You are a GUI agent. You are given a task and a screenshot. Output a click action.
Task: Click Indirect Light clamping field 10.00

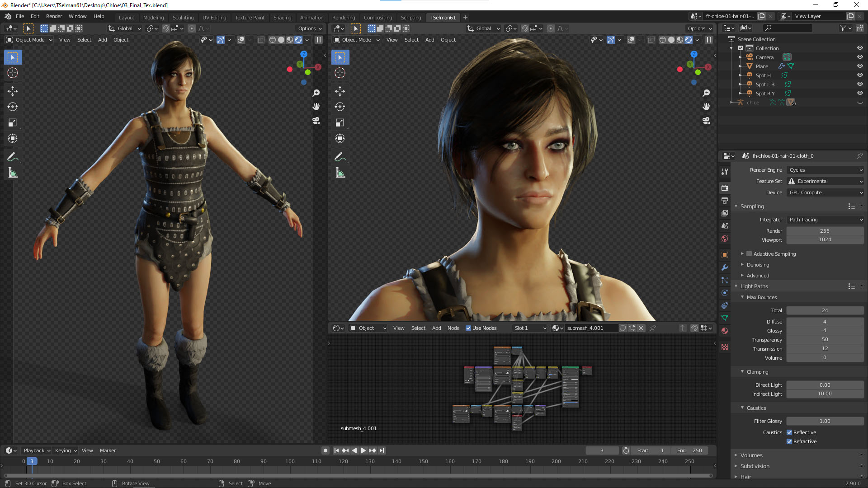825,394
